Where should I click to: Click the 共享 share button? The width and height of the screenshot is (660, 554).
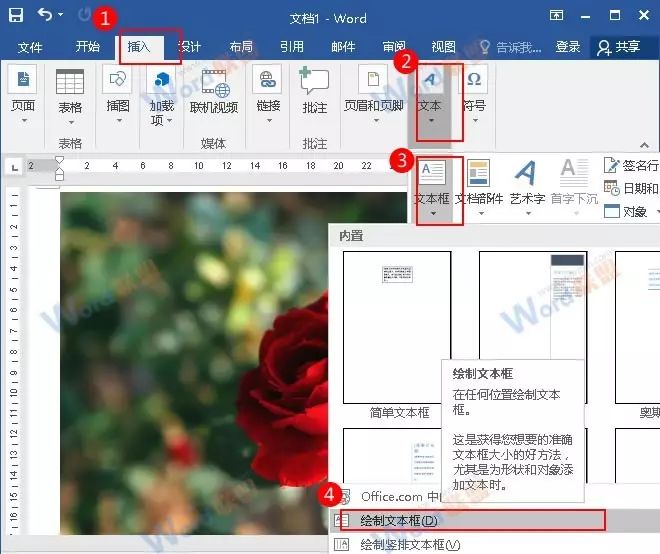tap(619, 47)
